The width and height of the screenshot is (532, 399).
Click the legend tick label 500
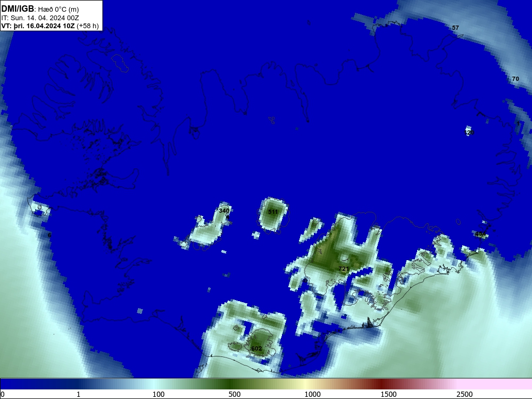(235, 394)
